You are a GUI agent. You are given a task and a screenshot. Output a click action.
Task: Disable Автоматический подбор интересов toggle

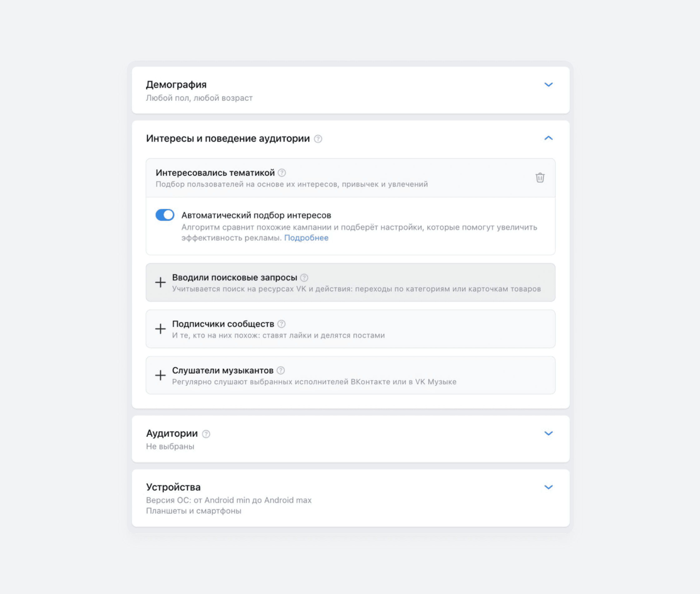[x=165, y=215]
